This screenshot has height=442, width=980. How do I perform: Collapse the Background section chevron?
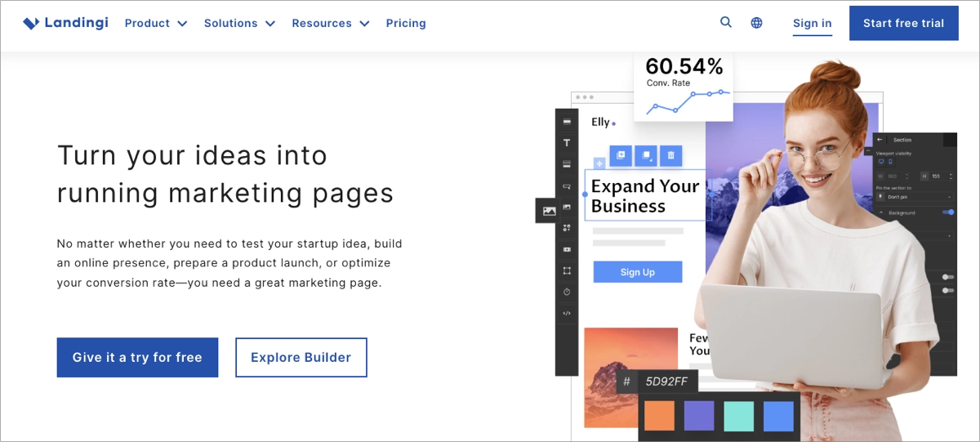pos(880,212)
